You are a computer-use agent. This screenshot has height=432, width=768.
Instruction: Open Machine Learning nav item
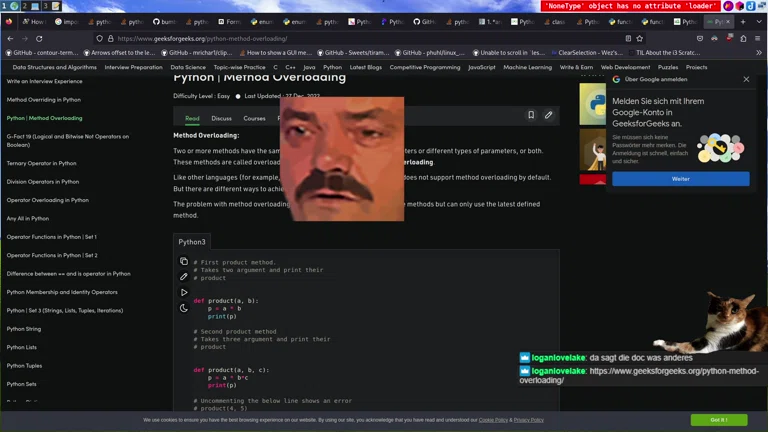point(528,67)
